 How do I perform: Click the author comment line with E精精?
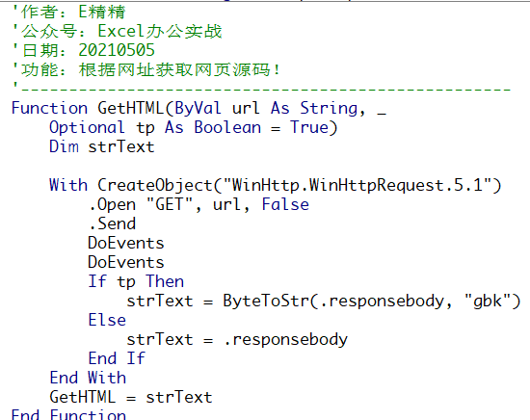pyautogui.click(x=68, y=13)
